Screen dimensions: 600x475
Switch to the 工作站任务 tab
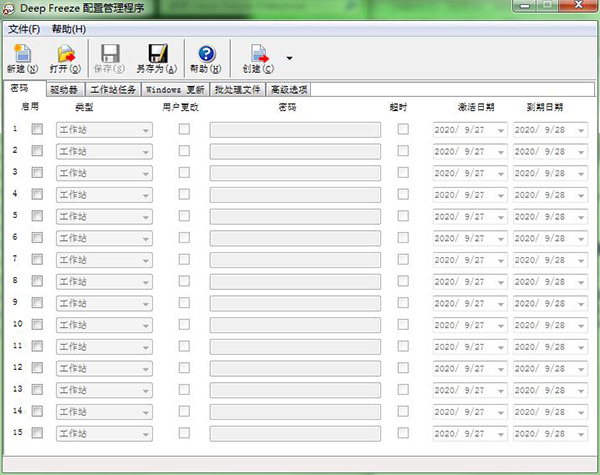(x=113, y=90)
